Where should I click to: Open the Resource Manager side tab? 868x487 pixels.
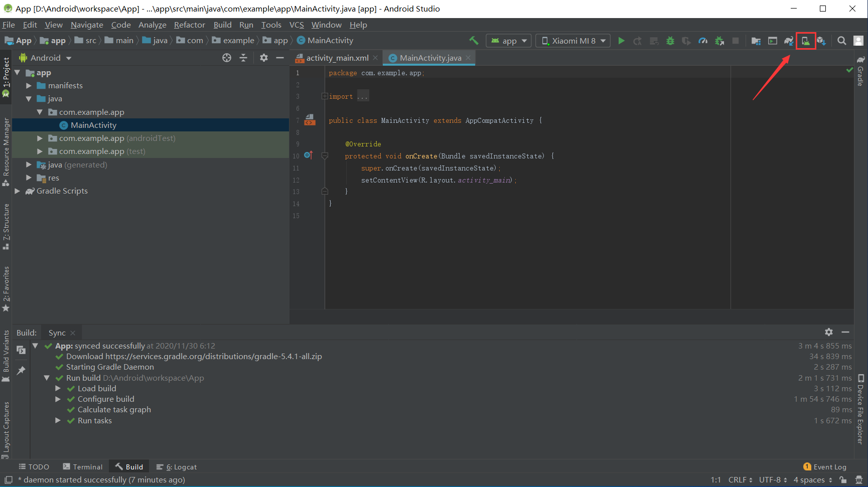[6, 152]
